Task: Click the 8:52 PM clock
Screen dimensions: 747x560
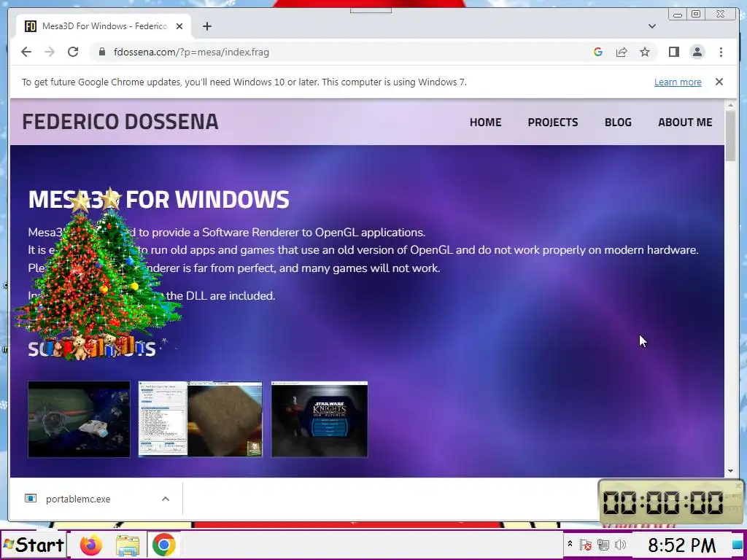Action: [x=682, y=545]
